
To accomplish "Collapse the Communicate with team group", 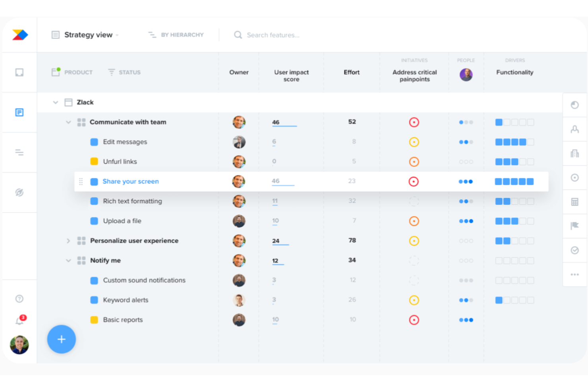I will [68, 122].
